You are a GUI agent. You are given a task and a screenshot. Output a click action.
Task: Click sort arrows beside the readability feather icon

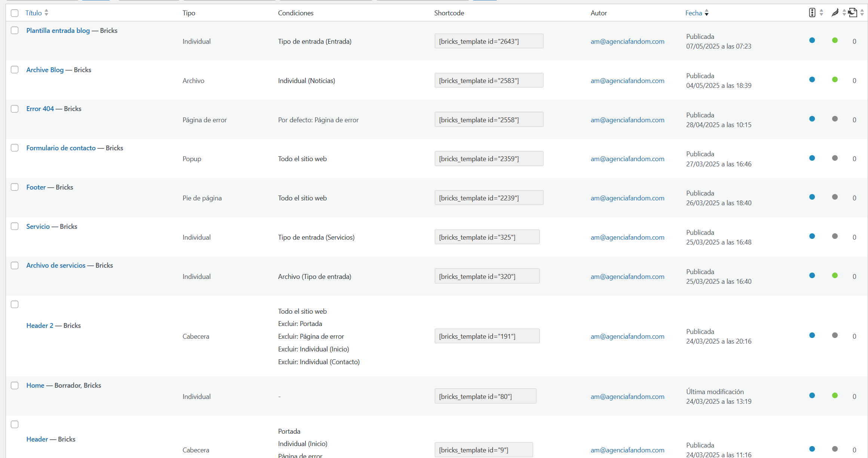844,13
